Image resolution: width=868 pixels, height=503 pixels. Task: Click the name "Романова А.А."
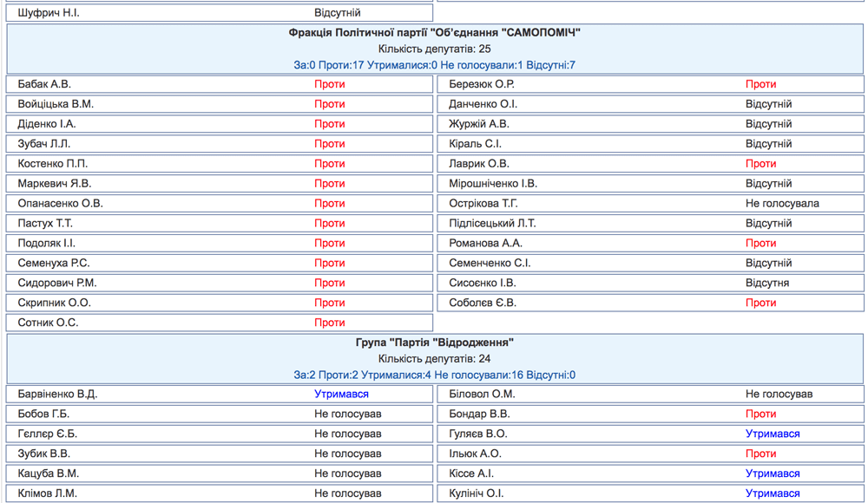click(485, 244)
